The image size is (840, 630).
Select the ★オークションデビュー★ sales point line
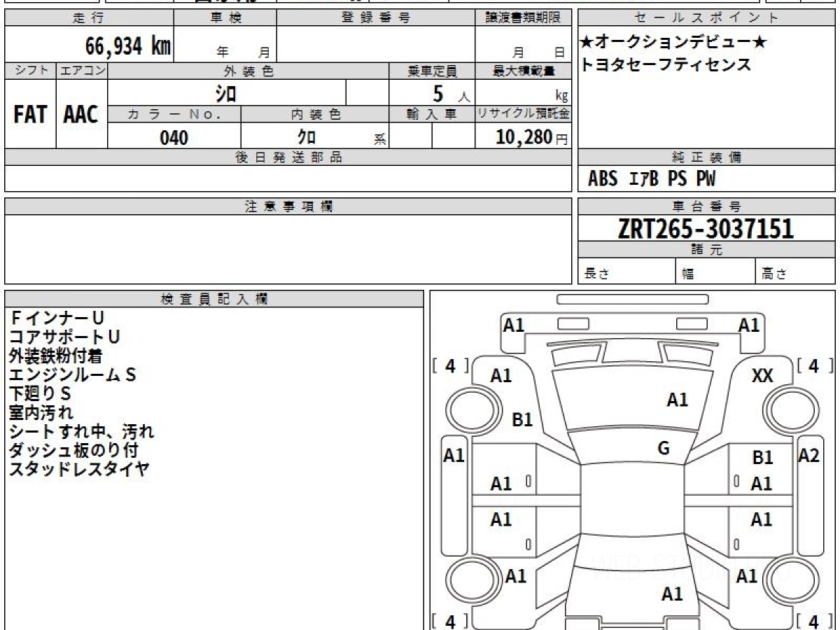(673, 43)
